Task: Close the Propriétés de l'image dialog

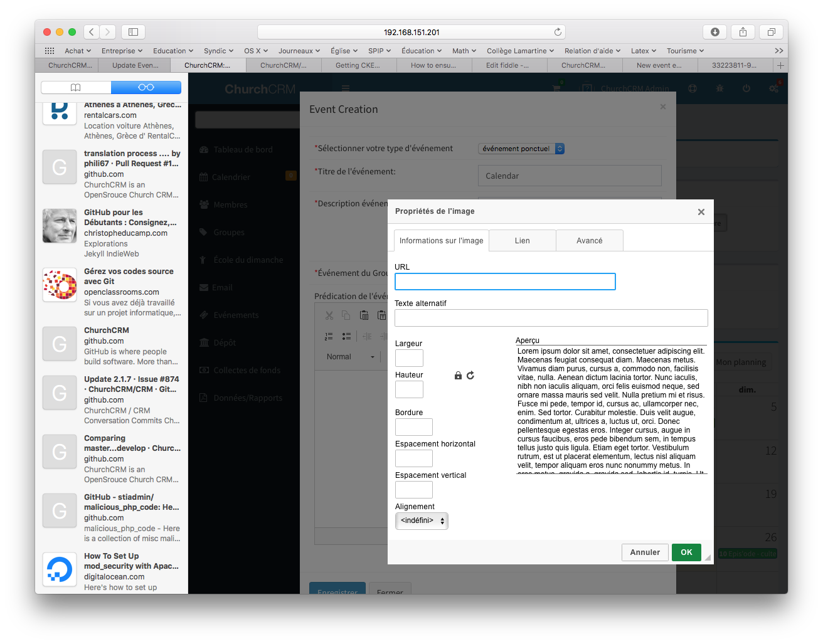Action: pyautogui.click(x=701, y=212)
